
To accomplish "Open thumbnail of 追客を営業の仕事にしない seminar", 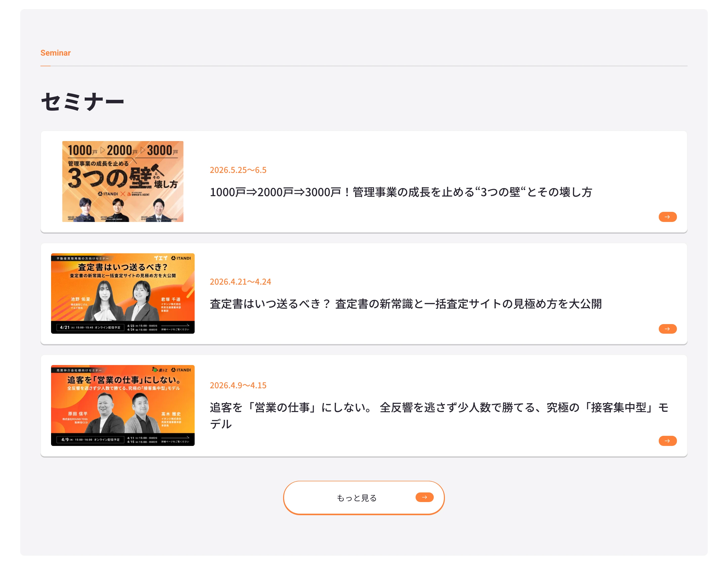I will click(x=123, y=405).
